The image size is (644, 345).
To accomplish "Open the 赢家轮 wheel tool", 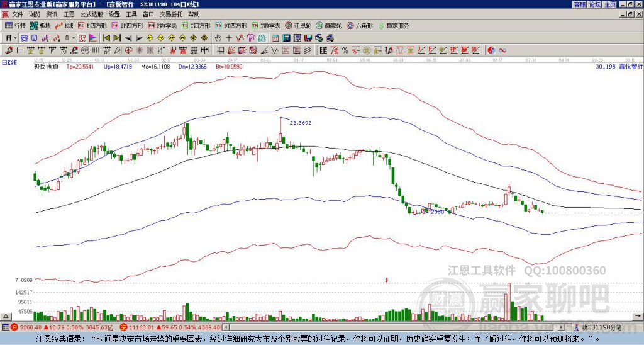I will pyautogui.click(x=328, y=25).
